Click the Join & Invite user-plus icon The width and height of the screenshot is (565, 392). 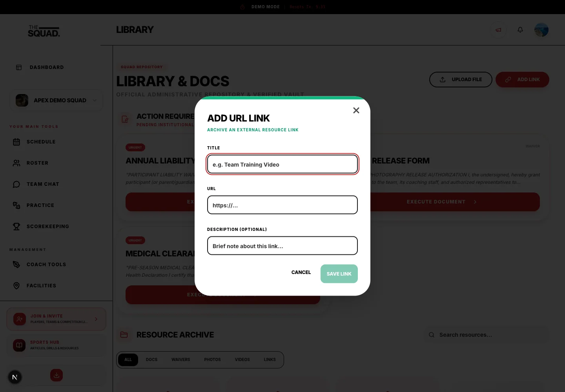(x=20, y=319)
